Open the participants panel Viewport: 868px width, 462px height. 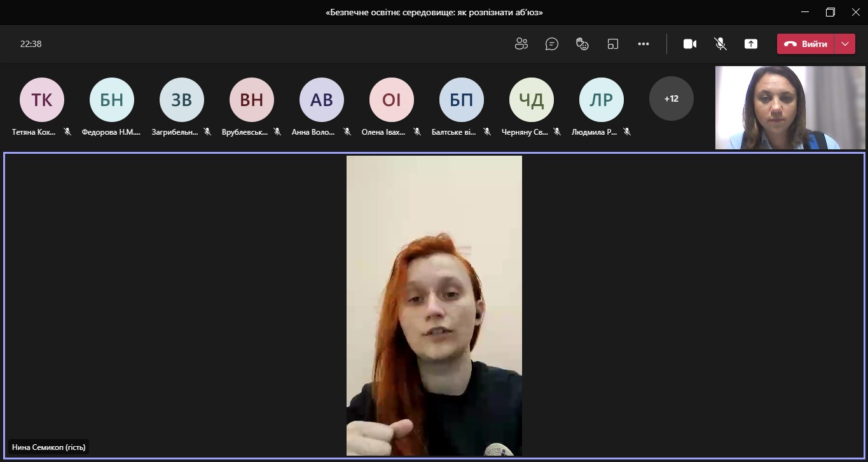tap(521, 44)
